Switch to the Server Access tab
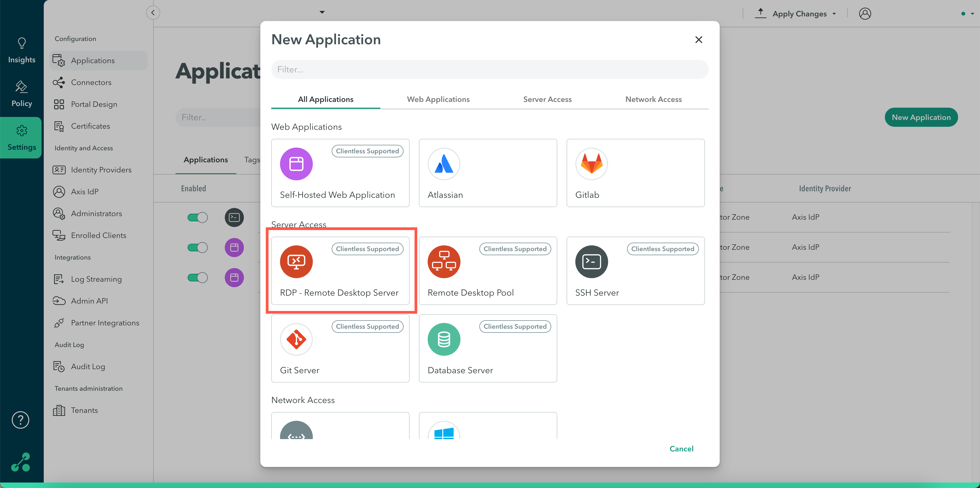The width and height of the screenshot is (980, 488). 547,99
